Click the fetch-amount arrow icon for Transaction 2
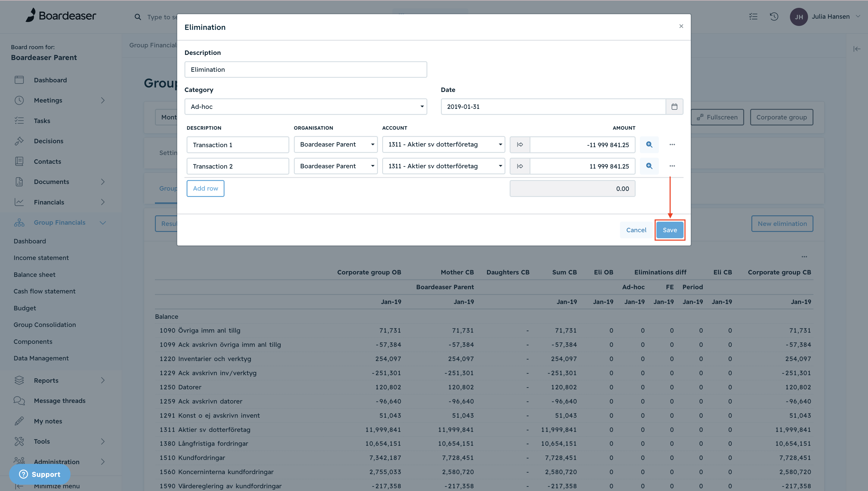This screenshot has width=868, height=491. [520, 166]
